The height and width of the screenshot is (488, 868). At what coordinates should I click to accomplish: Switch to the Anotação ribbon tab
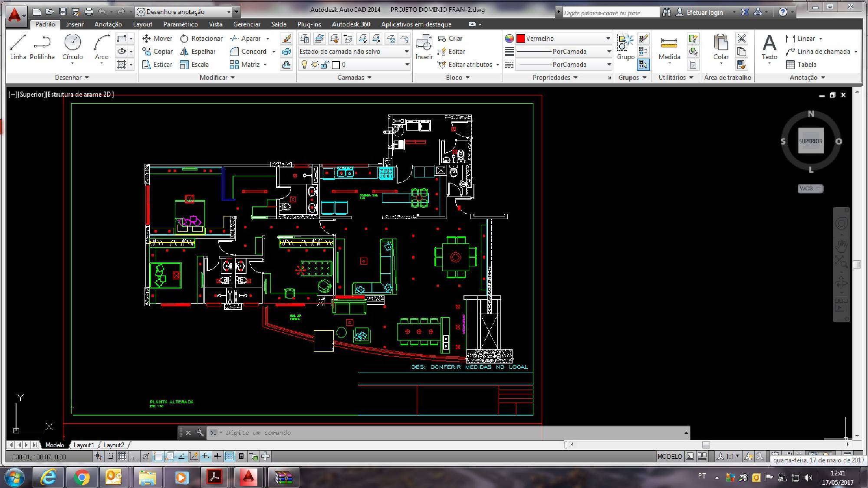click(108, 24)
